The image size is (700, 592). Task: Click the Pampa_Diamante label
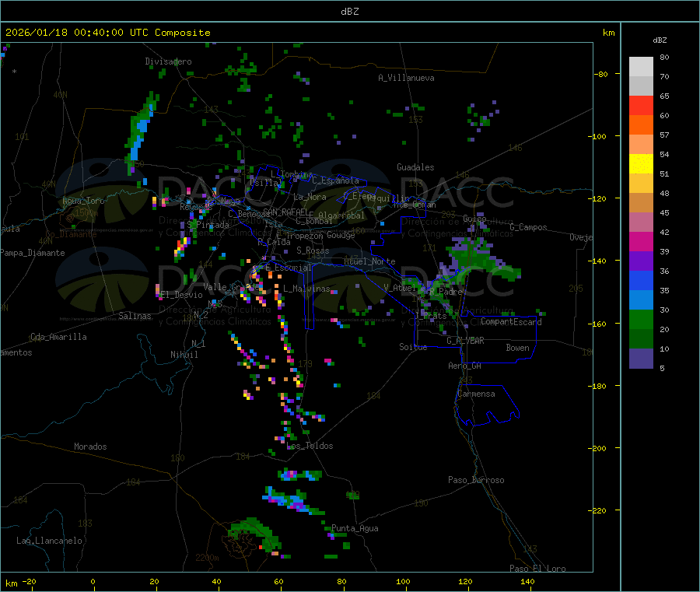[33, 253]
